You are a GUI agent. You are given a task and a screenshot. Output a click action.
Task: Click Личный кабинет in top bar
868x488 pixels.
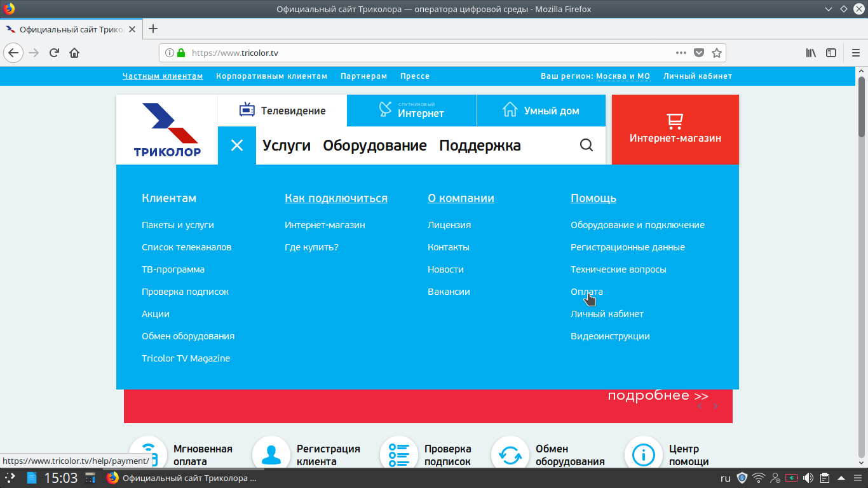coord(697,76)
